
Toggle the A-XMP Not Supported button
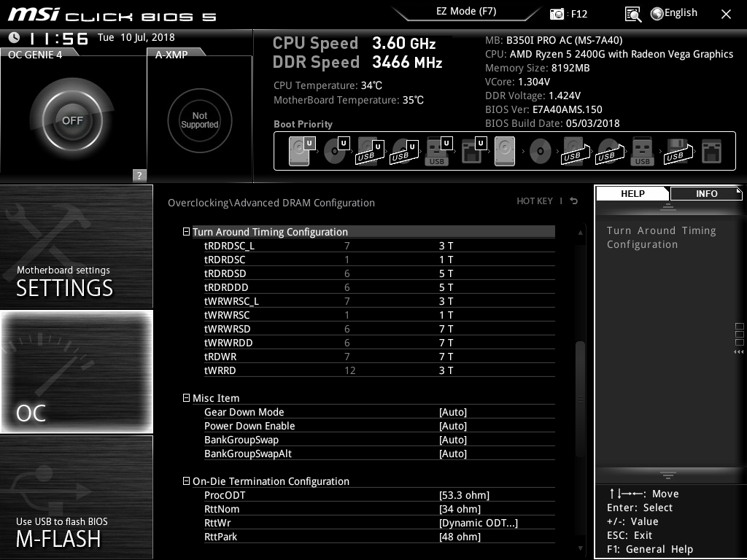pyautogui.click(x=200, y=120)
